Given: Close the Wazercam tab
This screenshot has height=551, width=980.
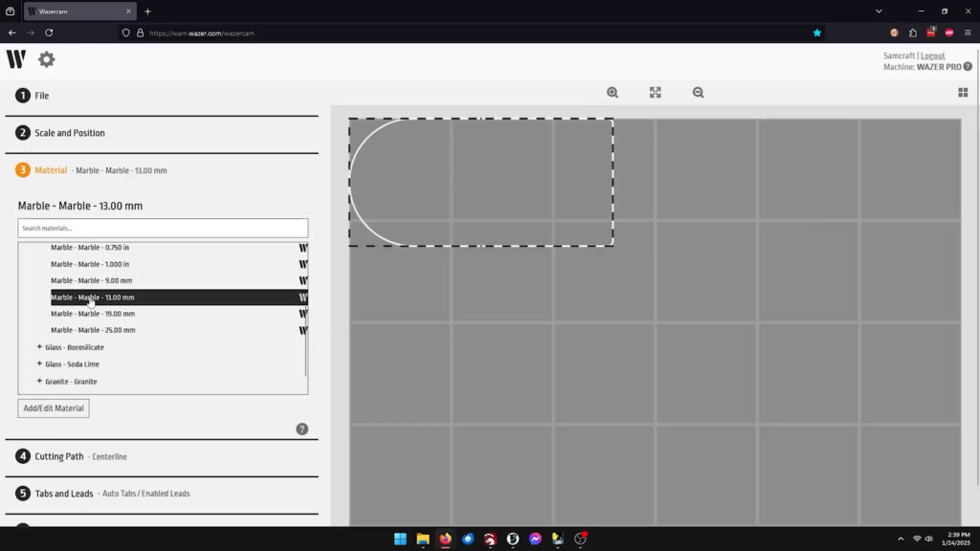Looking at the screenshot, I should click(128, 11).
